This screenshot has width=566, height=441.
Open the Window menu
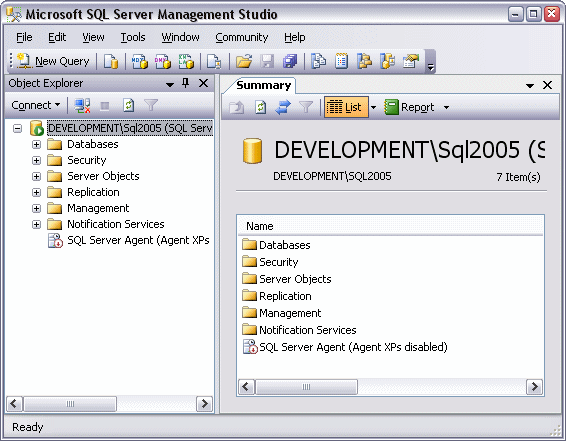pyautogui.click(x=180, y=37)
